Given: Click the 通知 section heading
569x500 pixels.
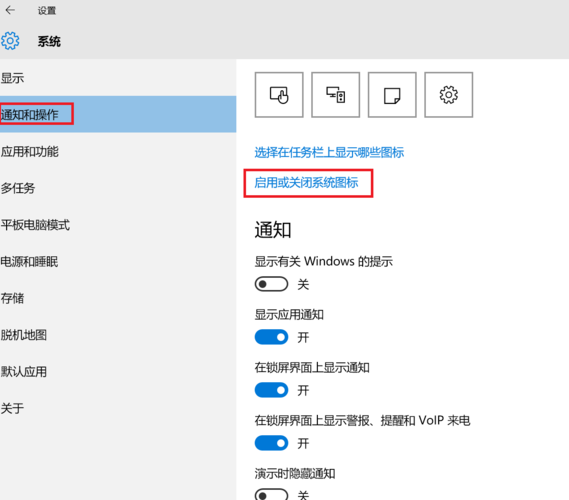Looking at the screenshot, I should click(273, 230).
